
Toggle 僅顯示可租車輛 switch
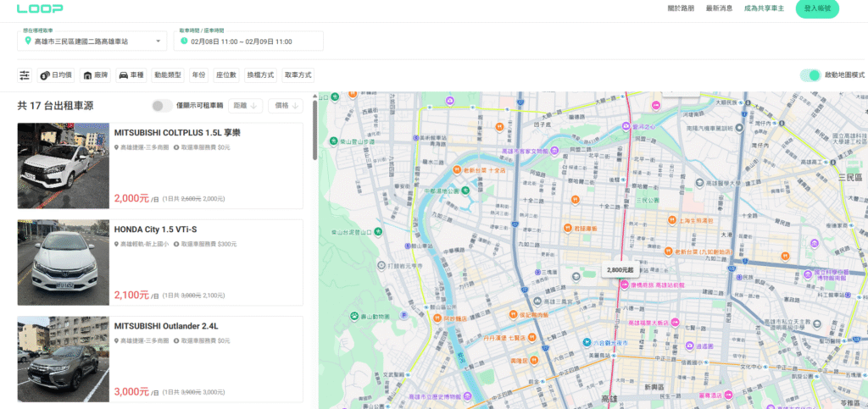161,106
